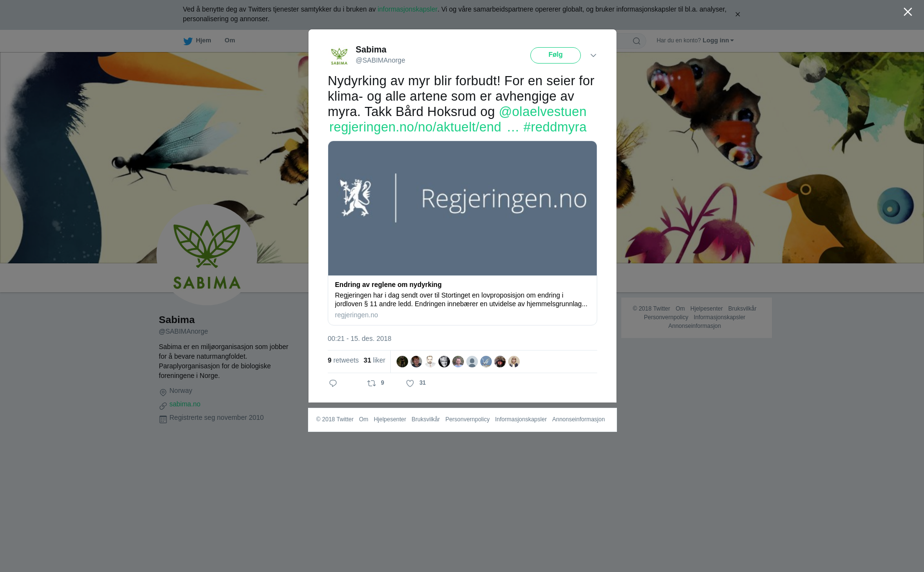Open the Logg inn dropdown
This screenshot has height=572, width=924.
click(718, 40)
